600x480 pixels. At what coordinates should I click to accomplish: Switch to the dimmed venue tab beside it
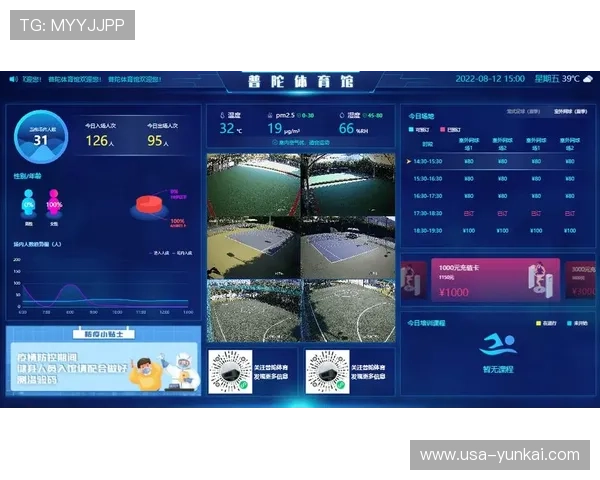click(523, 112)
